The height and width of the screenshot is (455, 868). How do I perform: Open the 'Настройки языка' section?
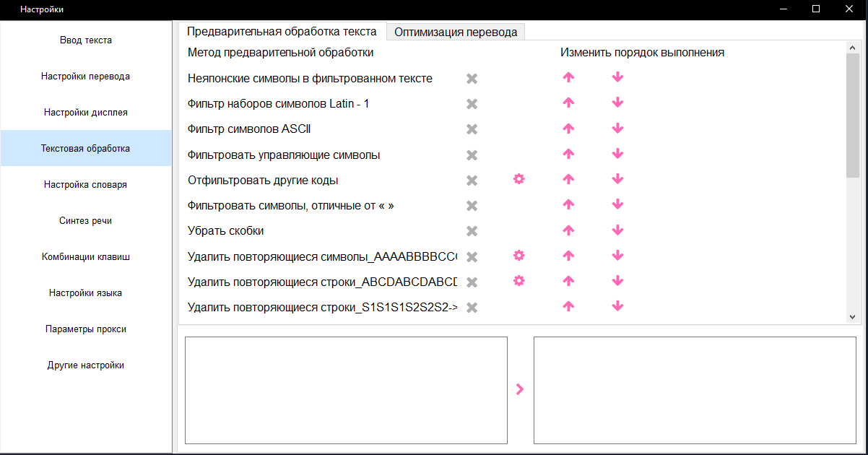coord(86,293)
